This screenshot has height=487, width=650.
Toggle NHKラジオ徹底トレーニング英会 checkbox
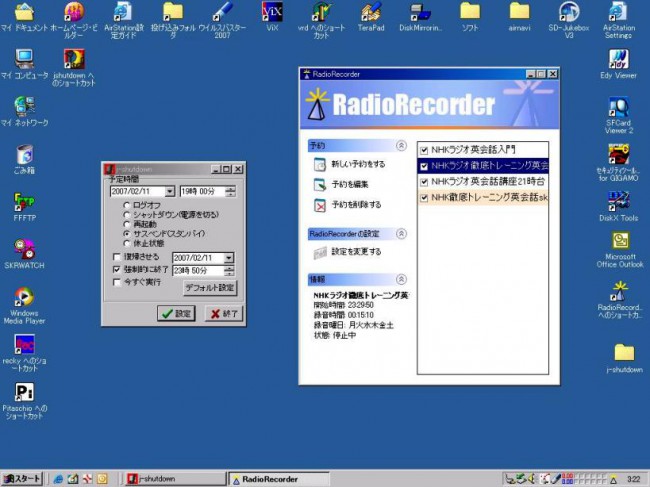pos(424,166)
